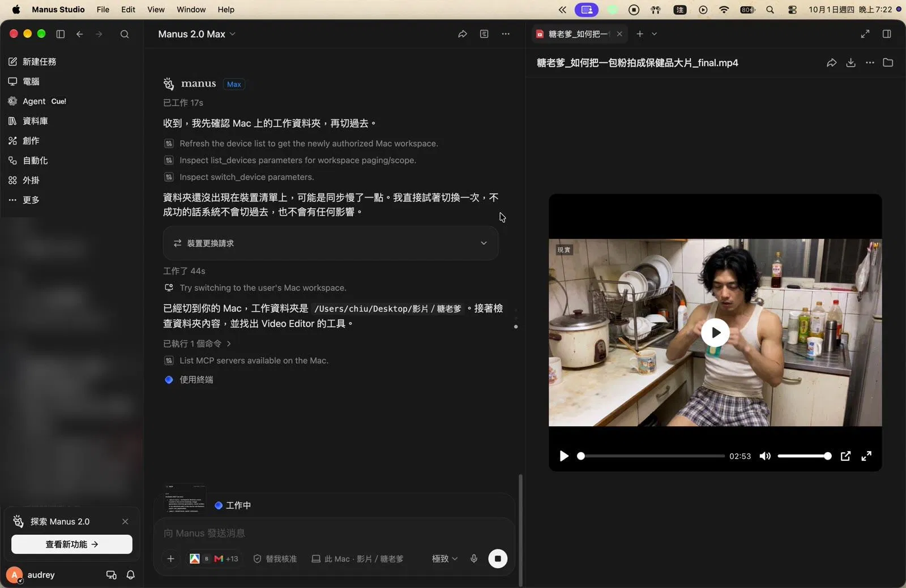This screenshot has height=588, width=906.
Task: Open the devices icon beside audrey
Action: tap(111, 575)
